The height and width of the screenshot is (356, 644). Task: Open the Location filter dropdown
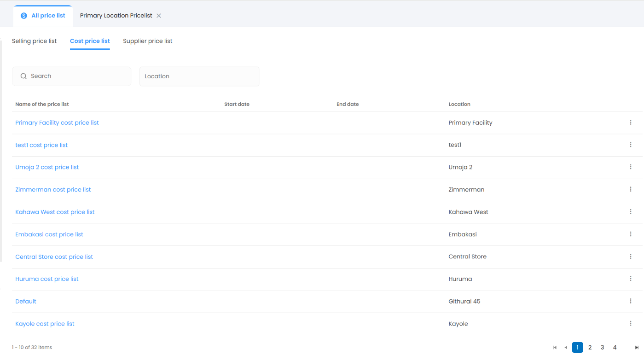tap(199, 76)
